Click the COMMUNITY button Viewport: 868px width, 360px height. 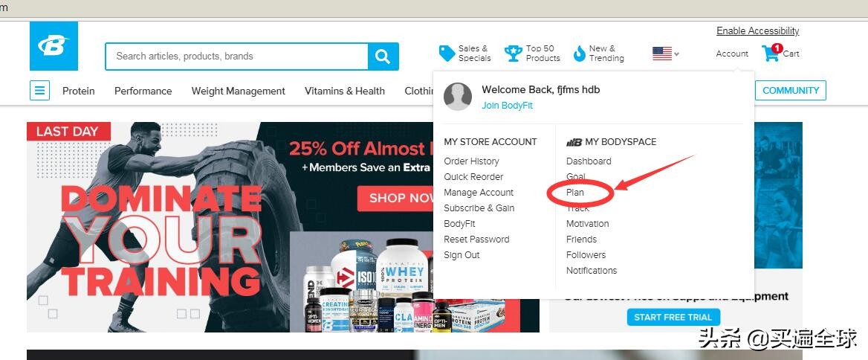click(791, 90)
